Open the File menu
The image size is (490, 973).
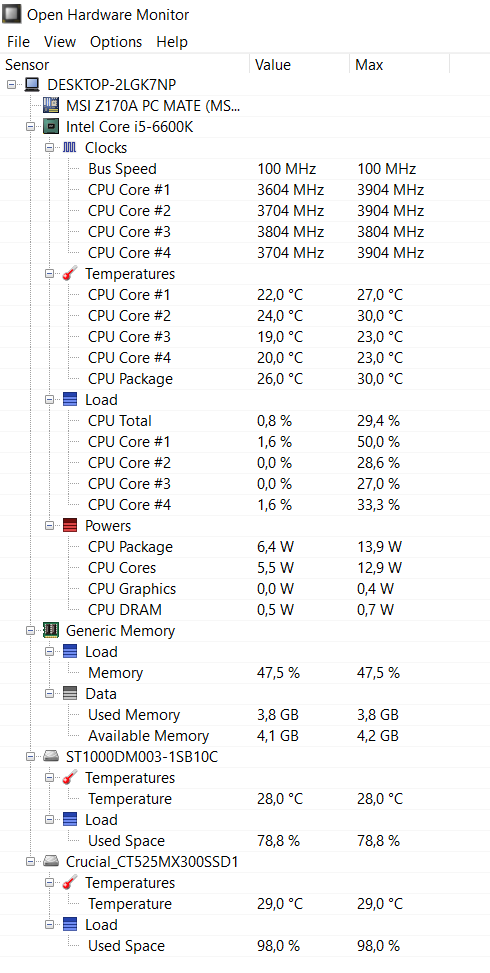(x=18, y=42)
